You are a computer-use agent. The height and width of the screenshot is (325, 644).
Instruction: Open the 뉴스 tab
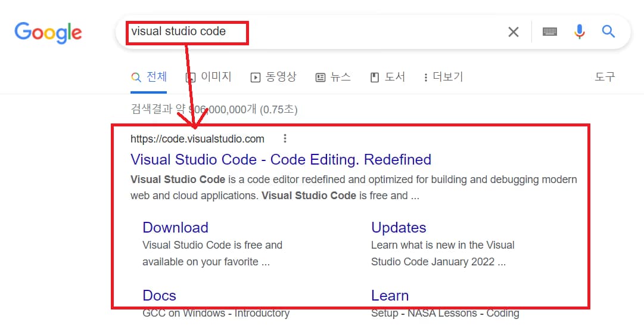coord(333,77)
